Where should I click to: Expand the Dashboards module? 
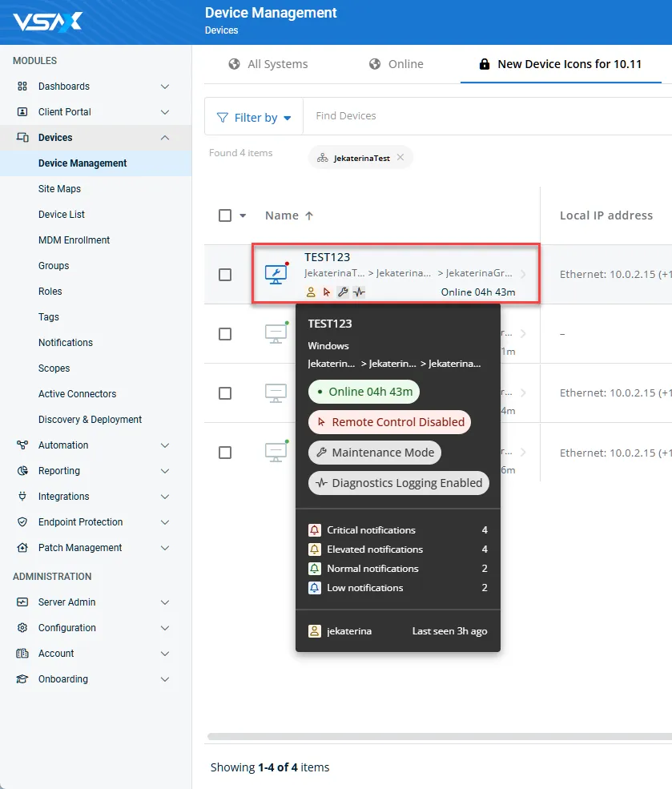[165, 87]
